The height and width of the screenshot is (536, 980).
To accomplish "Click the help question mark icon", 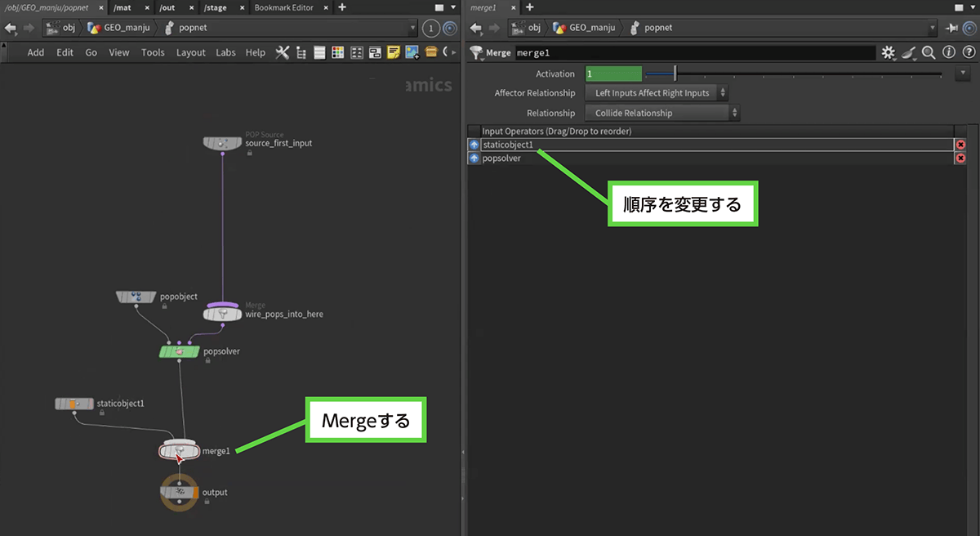I will [967, 52].
